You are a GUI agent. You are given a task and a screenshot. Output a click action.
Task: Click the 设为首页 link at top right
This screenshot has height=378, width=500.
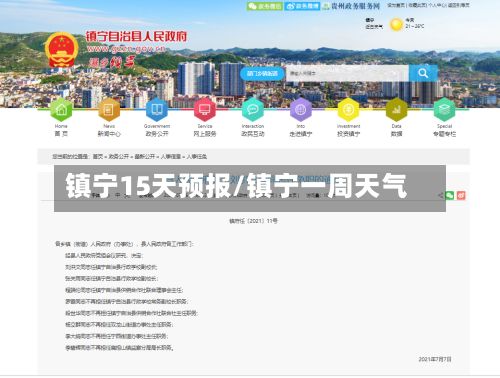(x=396, y=5)
